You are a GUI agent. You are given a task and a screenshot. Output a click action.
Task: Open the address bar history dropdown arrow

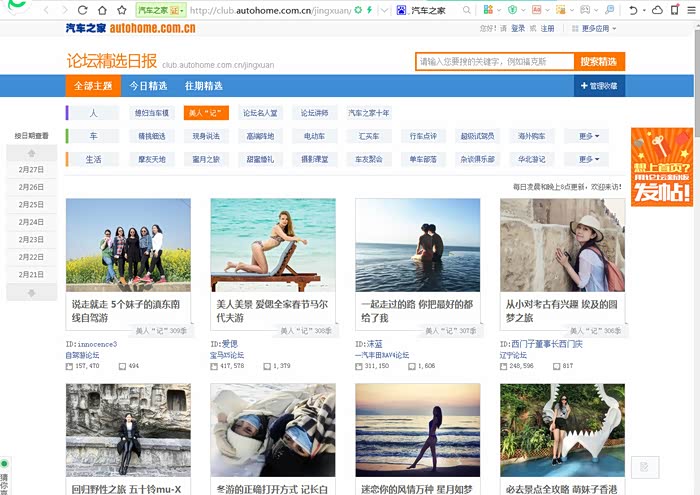[384, 10]
